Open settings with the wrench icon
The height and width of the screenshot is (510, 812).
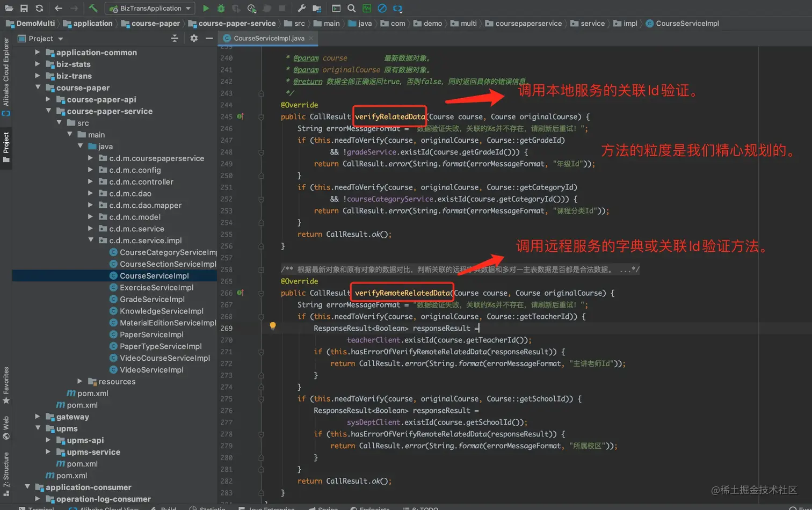tap(301, 8)
